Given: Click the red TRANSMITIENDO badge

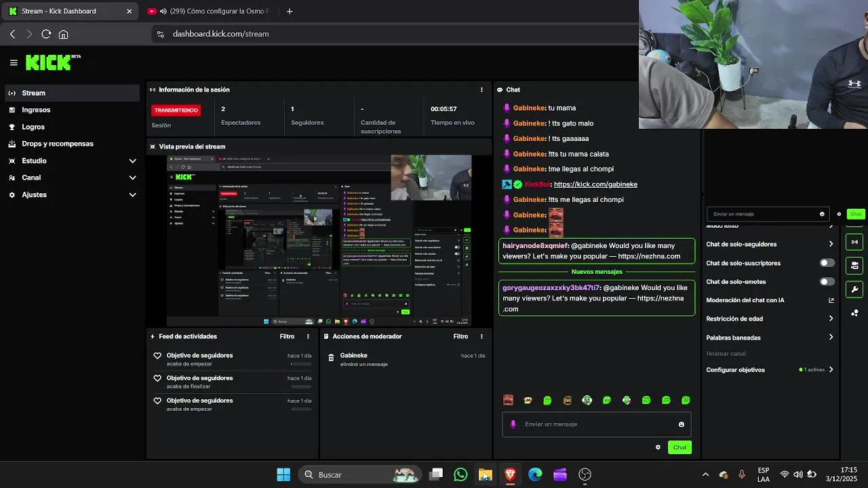Looking at the screenshot, I should coord(176,110).
